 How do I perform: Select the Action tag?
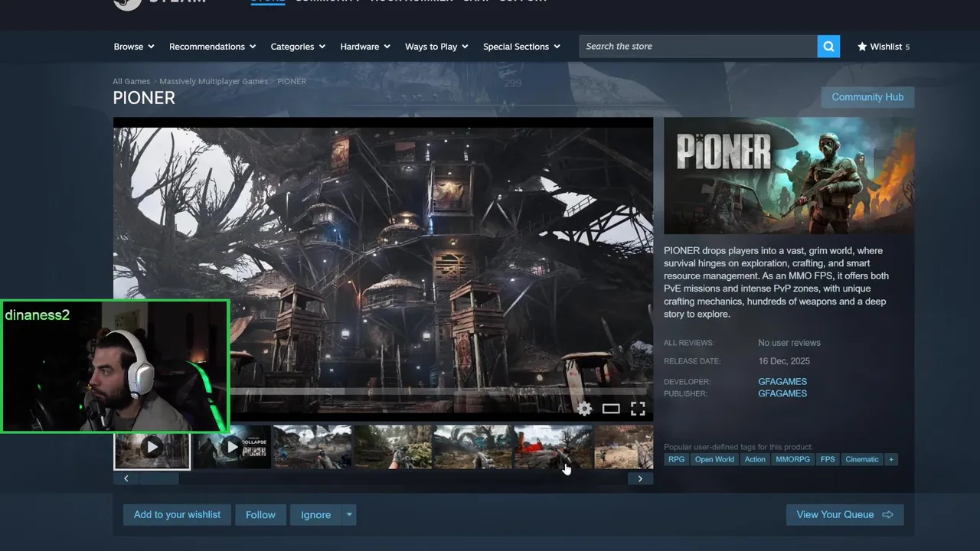click(x=755, y=459)
